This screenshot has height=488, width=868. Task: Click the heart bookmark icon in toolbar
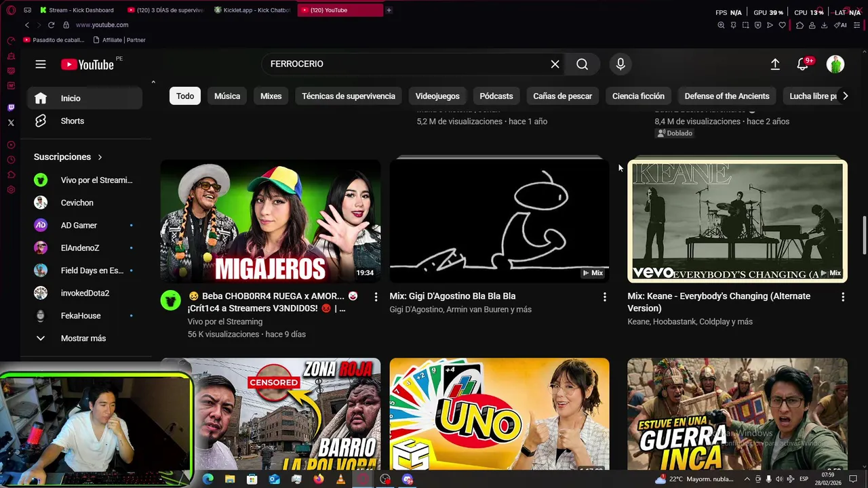pos(782,25)
